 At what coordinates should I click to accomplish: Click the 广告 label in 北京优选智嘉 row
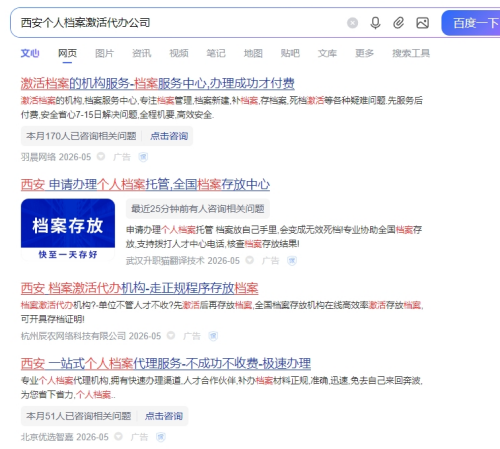[139, 437]
